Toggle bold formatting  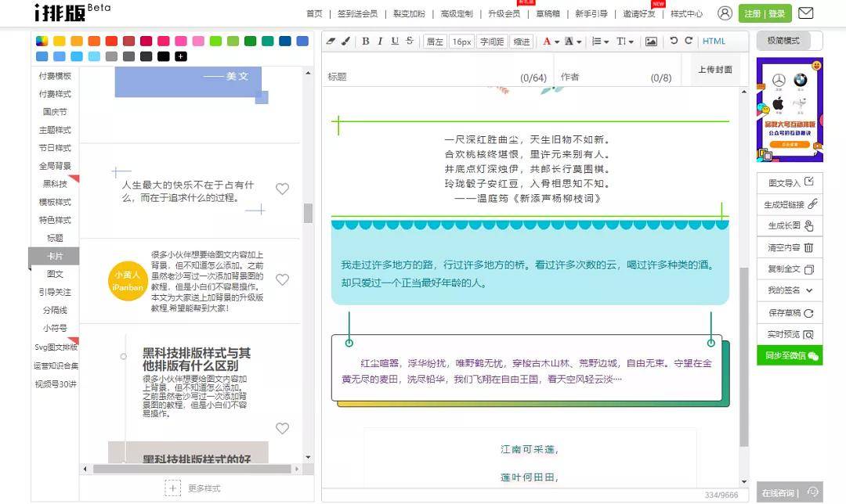pos(366,41)
